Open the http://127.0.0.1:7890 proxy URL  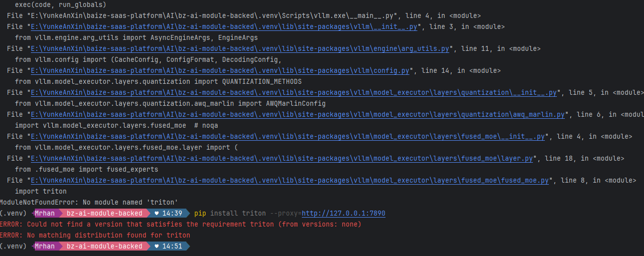pyautogui.click(x=343, y=213)
